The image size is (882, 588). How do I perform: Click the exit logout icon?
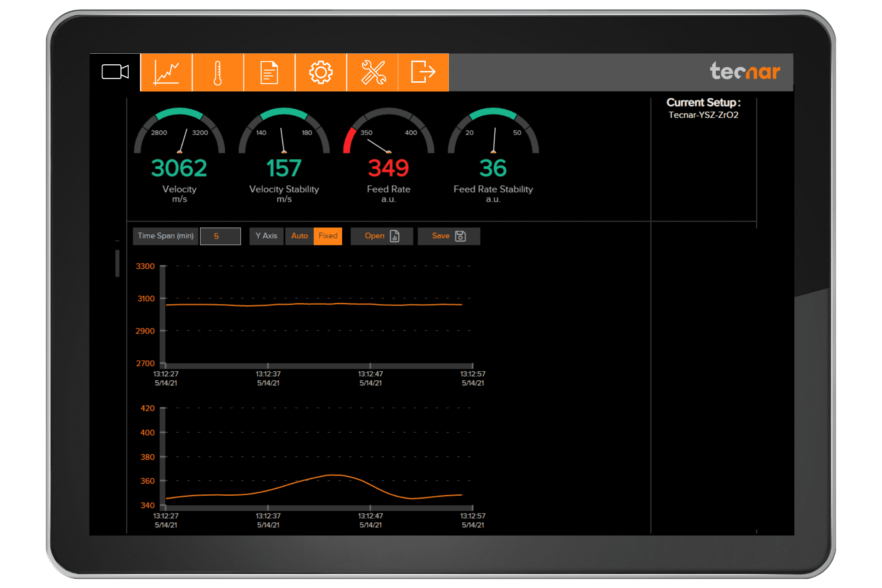point(423,72)
